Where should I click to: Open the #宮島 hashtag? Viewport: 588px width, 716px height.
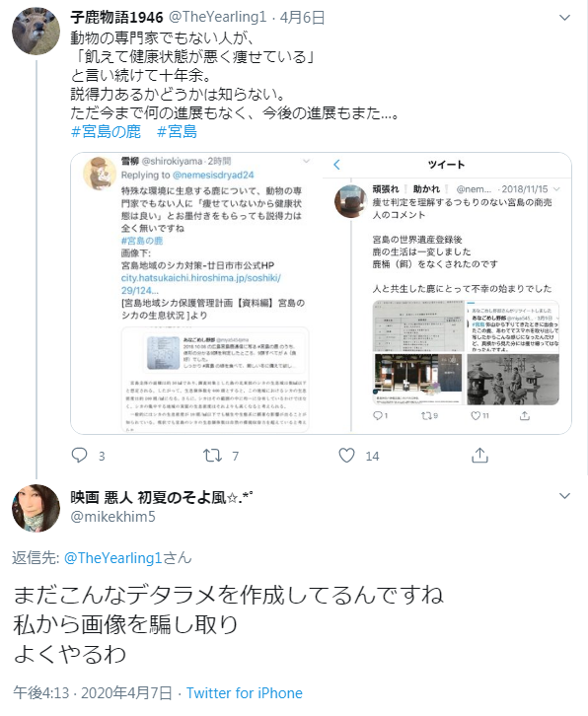tap(177, 131)
